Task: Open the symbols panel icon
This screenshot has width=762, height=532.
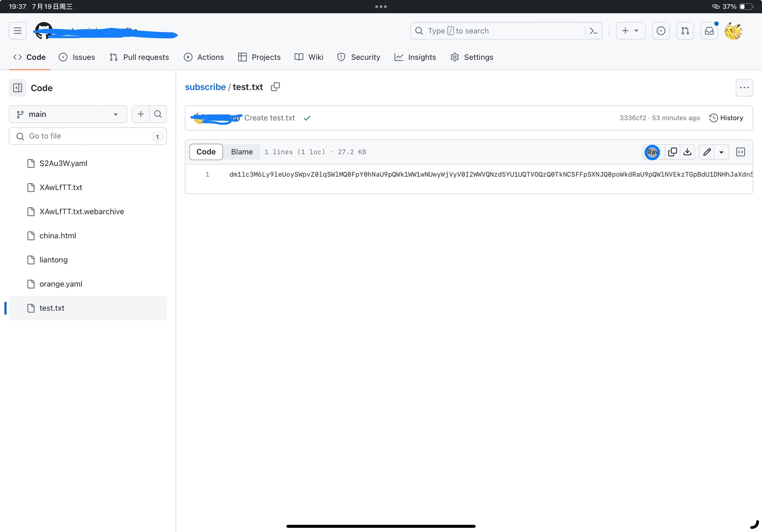Action: (740, 152)
